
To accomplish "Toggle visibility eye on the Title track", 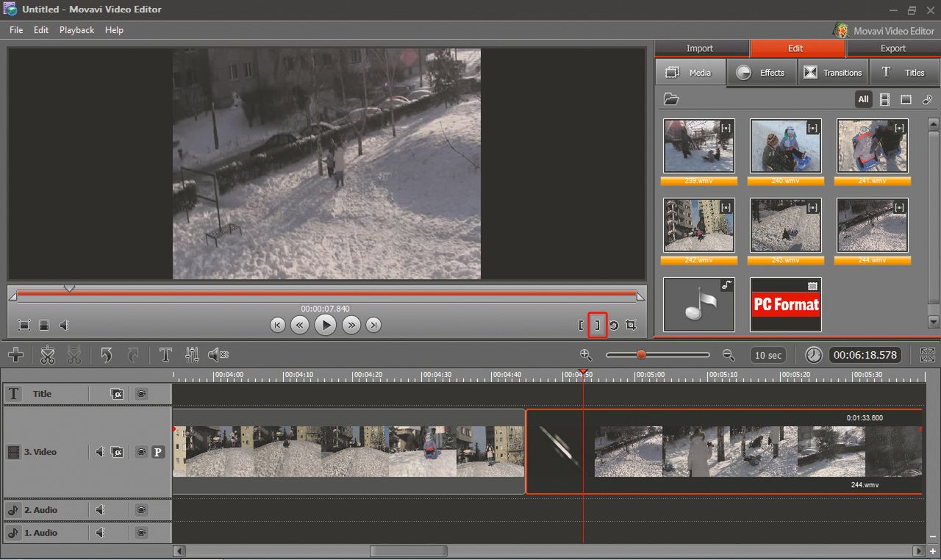I will pos(141,394).
